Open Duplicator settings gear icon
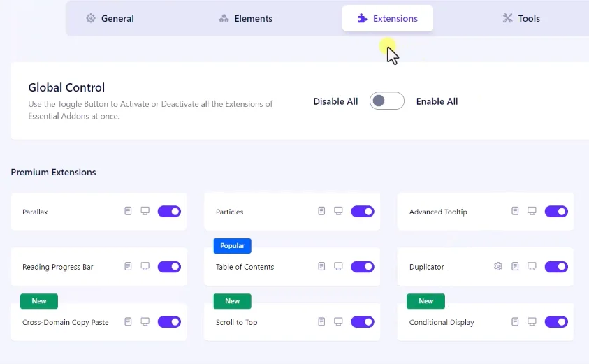589x364 pixels. point(498,266)
